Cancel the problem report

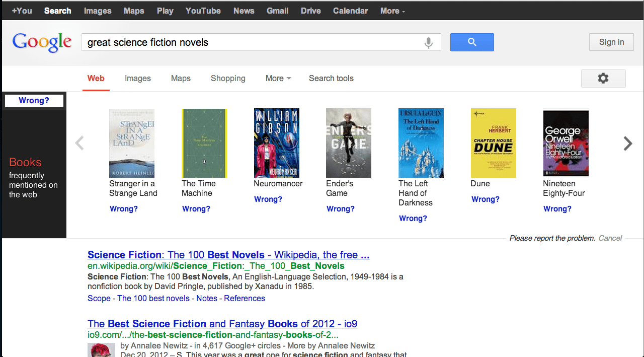(x=610, y=238)
